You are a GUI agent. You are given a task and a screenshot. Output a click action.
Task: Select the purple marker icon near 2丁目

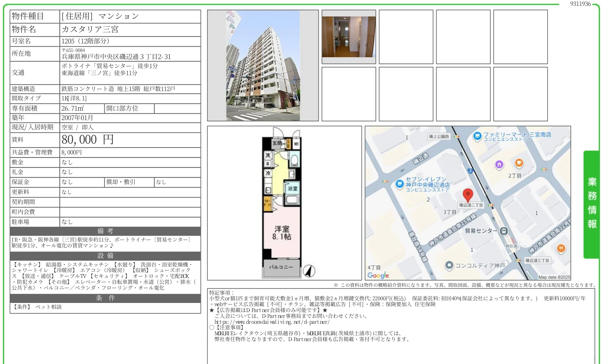499,165
